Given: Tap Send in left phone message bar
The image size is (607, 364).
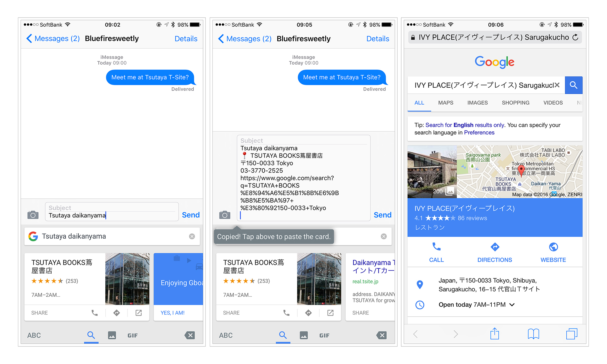Looking at the screenshot, I should click(191, 215).
